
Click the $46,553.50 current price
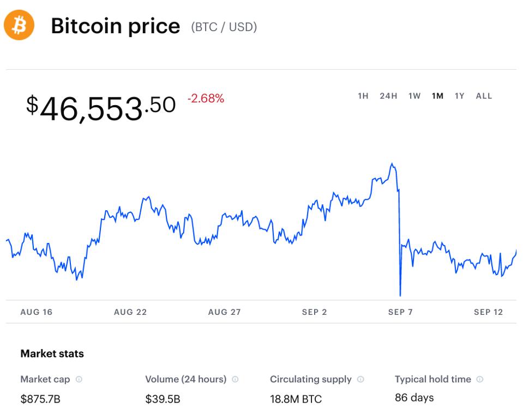tap(101, 107)
